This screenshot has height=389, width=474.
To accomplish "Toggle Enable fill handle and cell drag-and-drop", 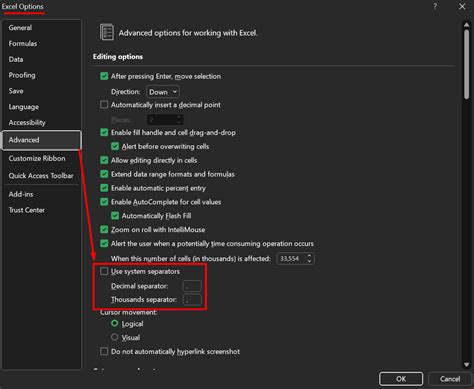I will [104, 132].
